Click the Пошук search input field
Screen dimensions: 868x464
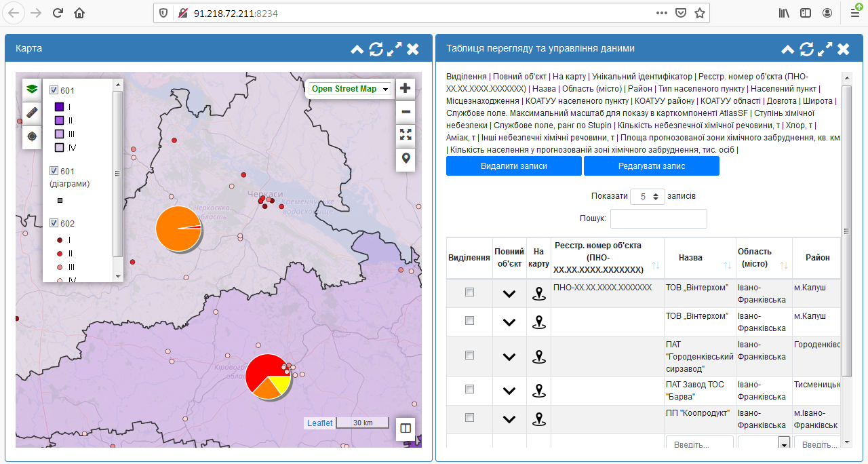[x=658, y=218]
